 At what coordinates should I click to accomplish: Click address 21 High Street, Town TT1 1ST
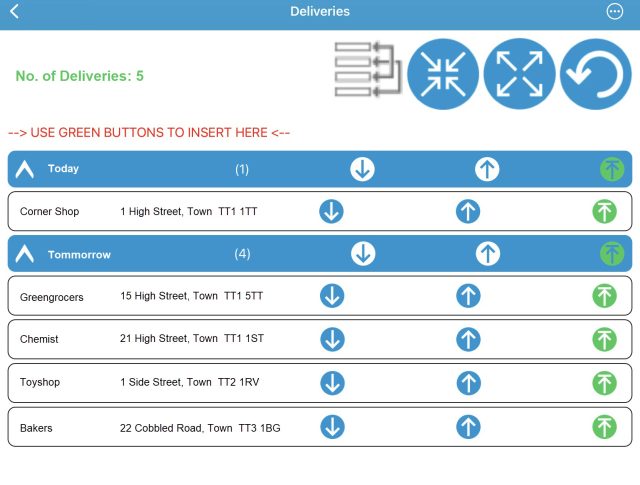[192, 338]
